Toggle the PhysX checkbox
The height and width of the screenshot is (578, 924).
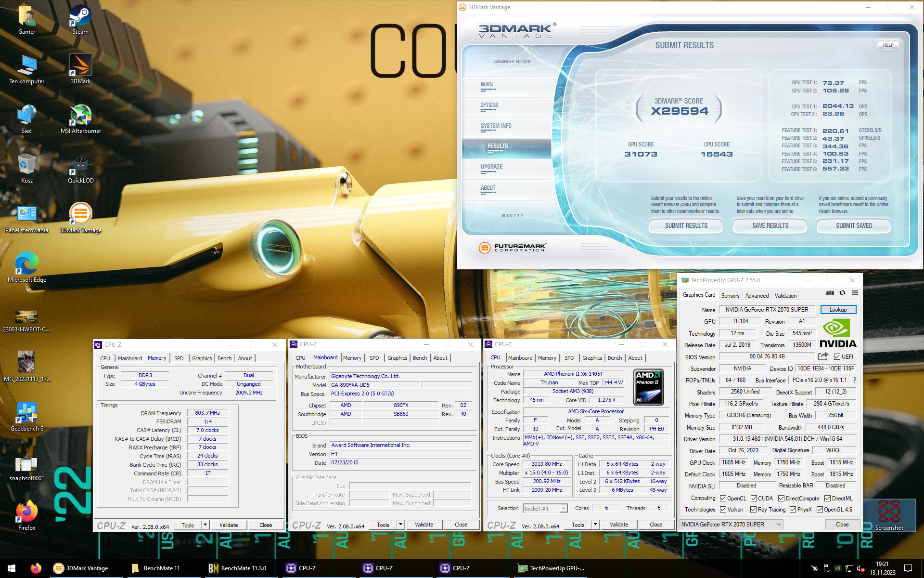(793, 510)
